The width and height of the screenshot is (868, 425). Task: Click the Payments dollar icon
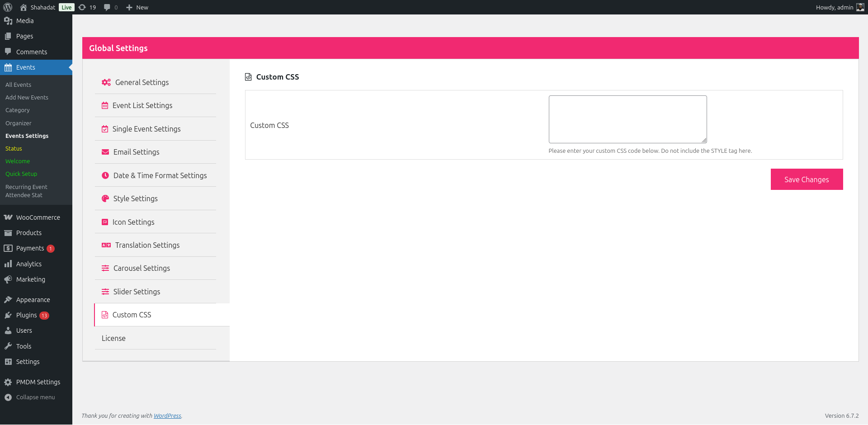(x=8, y=248)
